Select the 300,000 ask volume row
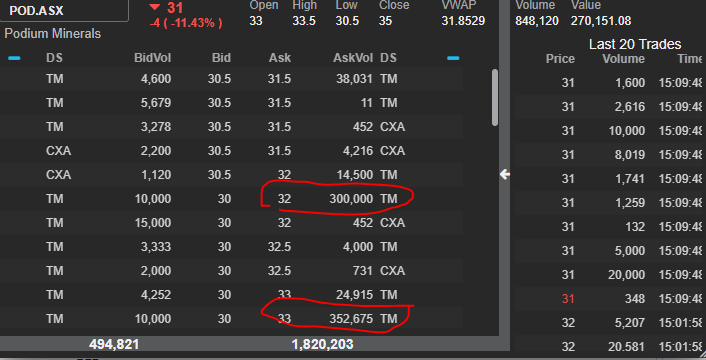 tap(231, 199)
